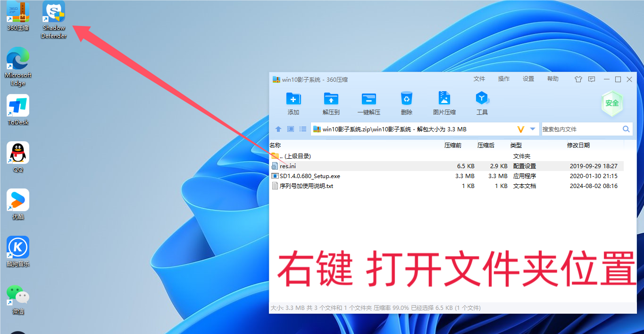Open the 操作 (Operation) menu
The height and width of the screenshot is (334, 644).
[504, 79]
